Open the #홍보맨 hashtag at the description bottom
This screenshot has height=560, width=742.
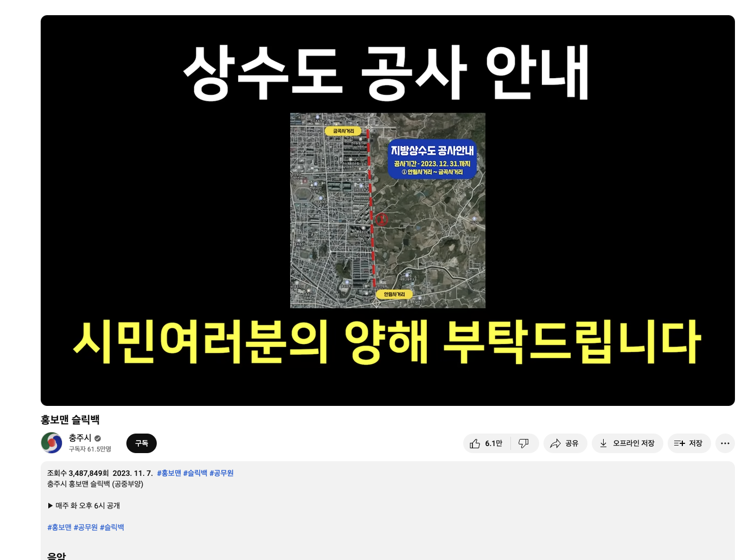coord(60,527)
